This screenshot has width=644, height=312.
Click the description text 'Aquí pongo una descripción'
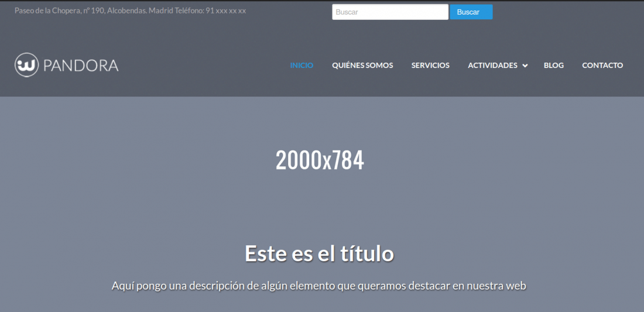(x=178, y=286)
